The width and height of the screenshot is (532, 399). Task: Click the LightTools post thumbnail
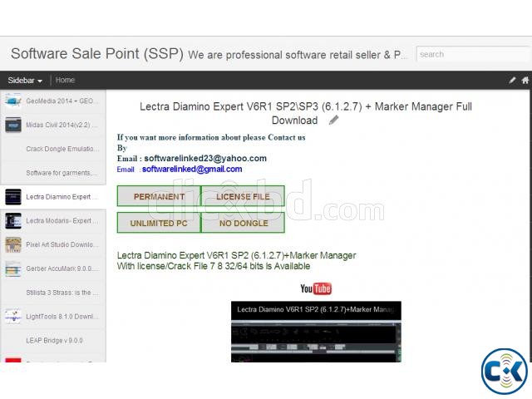point(13,317)
